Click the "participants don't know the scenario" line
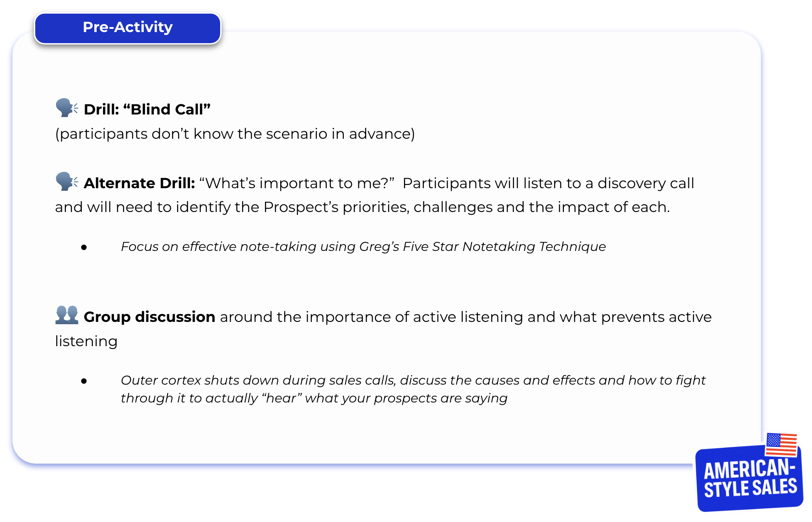 (x=235, y=134)
